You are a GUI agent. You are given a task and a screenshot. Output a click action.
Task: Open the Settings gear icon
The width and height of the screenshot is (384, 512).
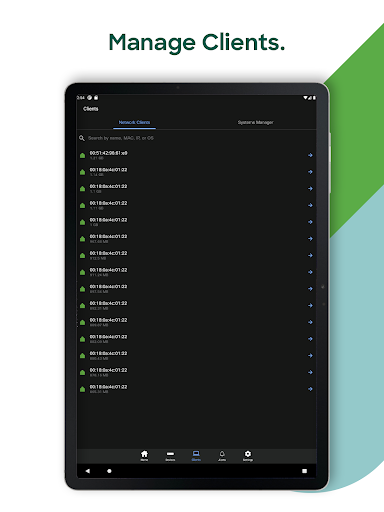[x=248, y=456]
